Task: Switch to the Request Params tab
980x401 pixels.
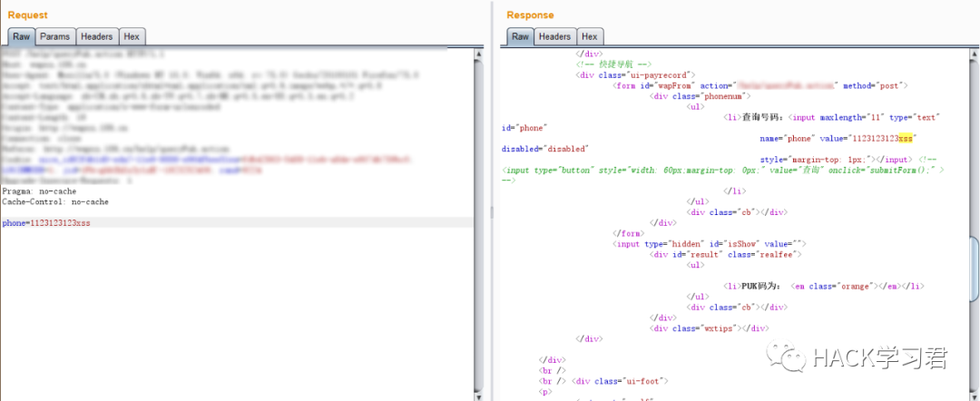Action: coord(55,37)
